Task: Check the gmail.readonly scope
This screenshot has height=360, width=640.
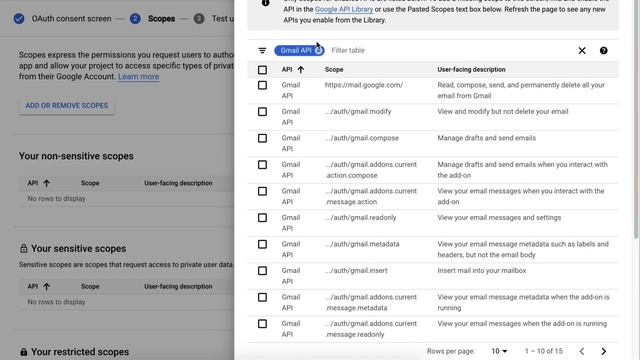Action: click(262, 218)
